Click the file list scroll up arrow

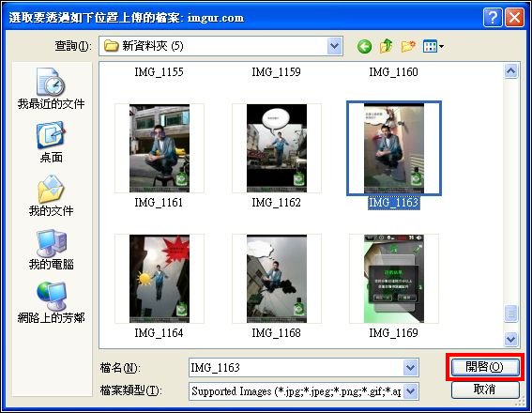511,71
